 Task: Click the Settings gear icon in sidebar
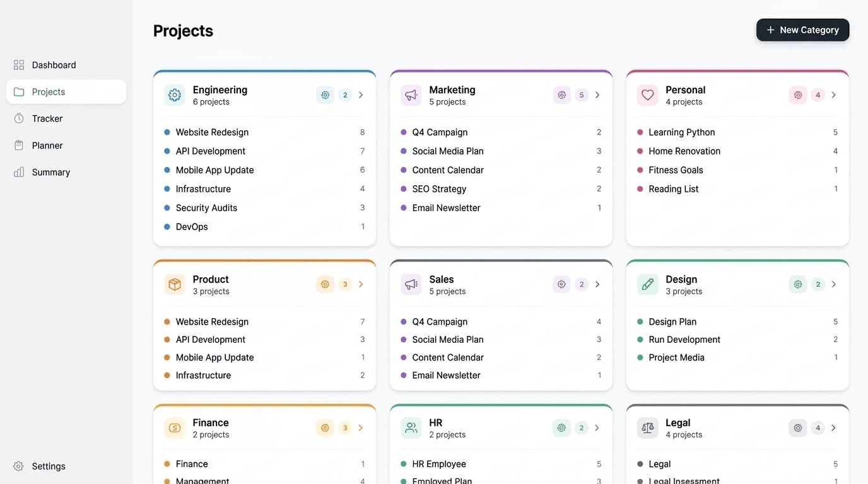click(19, 466)
